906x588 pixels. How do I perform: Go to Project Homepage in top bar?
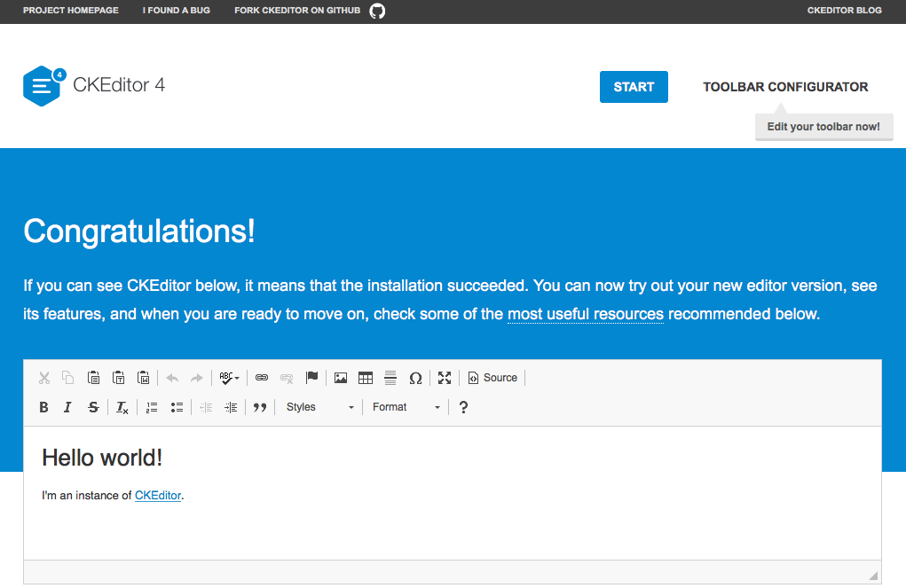70,11
